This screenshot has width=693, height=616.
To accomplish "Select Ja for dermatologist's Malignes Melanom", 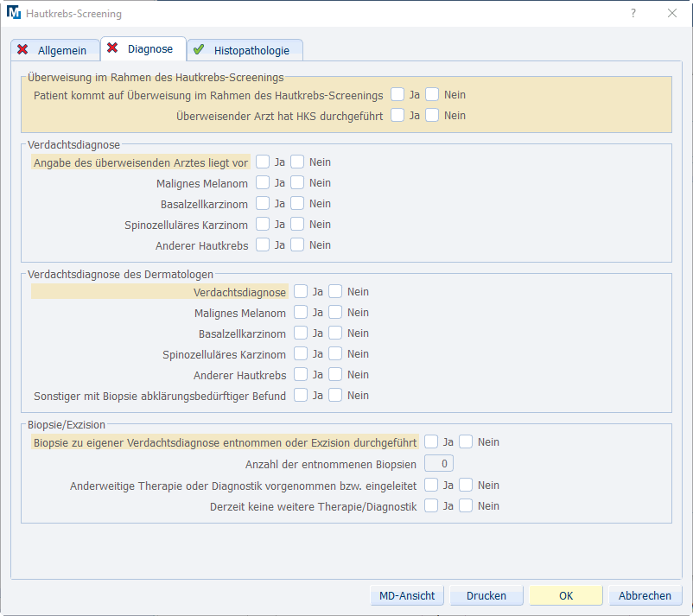I will (301, 313).
